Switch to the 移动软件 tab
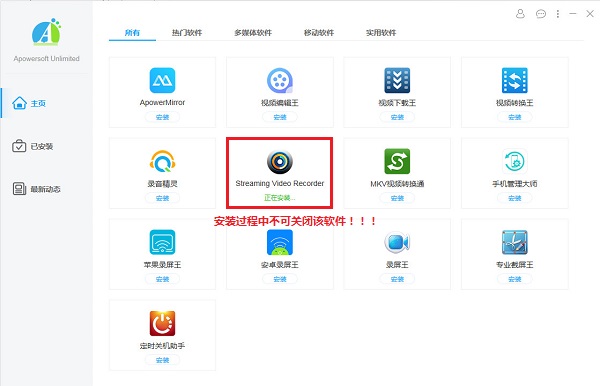600x386 pixels. (319, 33)
